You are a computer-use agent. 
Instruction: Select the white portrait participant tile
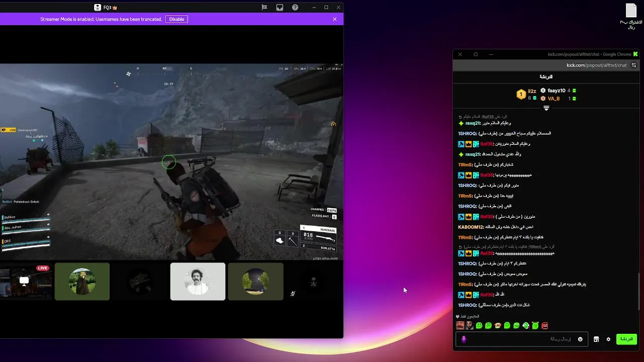198,282
